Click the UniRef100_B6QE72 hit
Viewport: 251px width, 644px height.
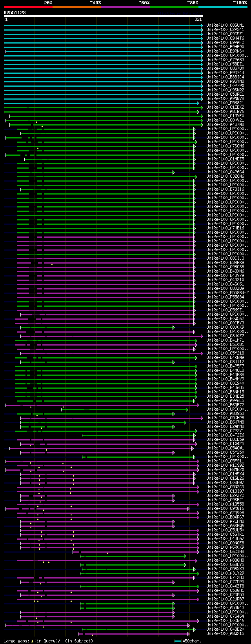coord(225,405)
